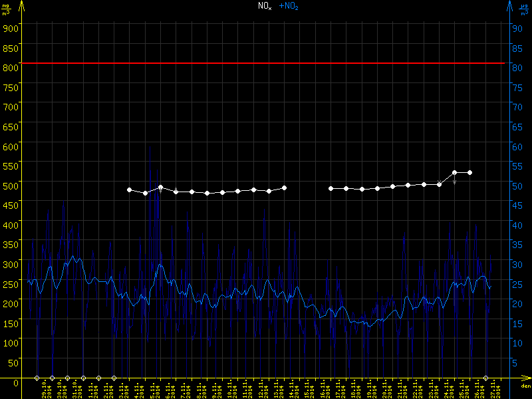Screen dimensions: 532x399
Task: Click the right axis unit label
Action: 523,9
